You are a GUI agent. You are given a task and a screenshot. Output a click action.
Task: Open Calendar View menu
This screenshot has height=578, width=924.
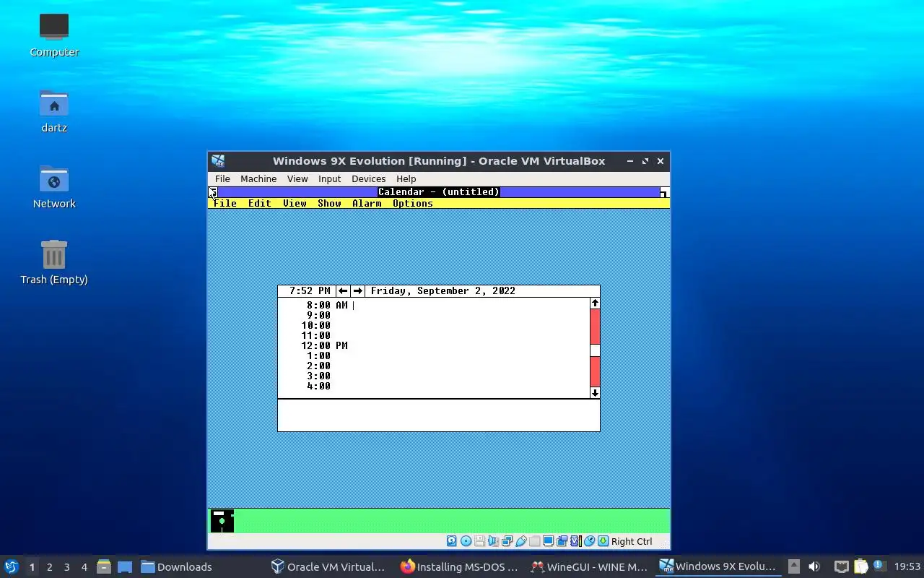pyautogui.click(x=295, y=203)
